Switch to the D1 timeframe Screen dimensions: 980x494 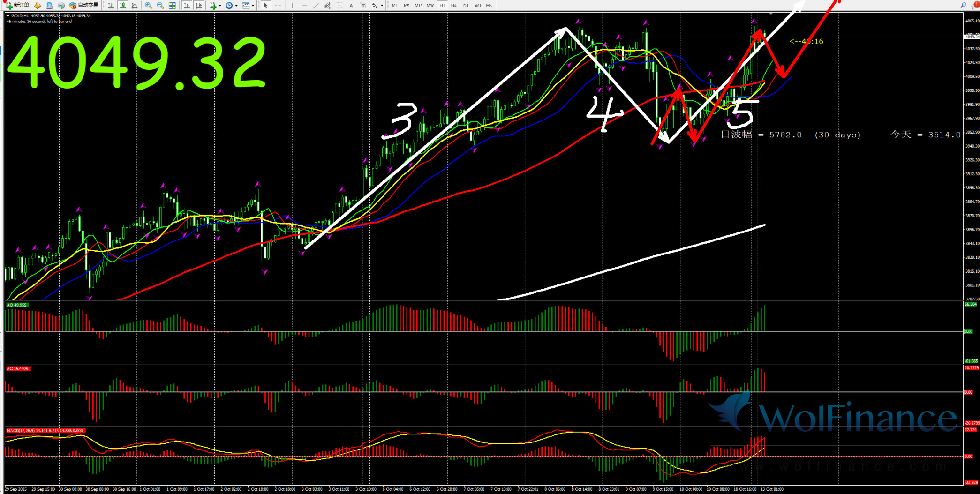(x=466, y=6)
